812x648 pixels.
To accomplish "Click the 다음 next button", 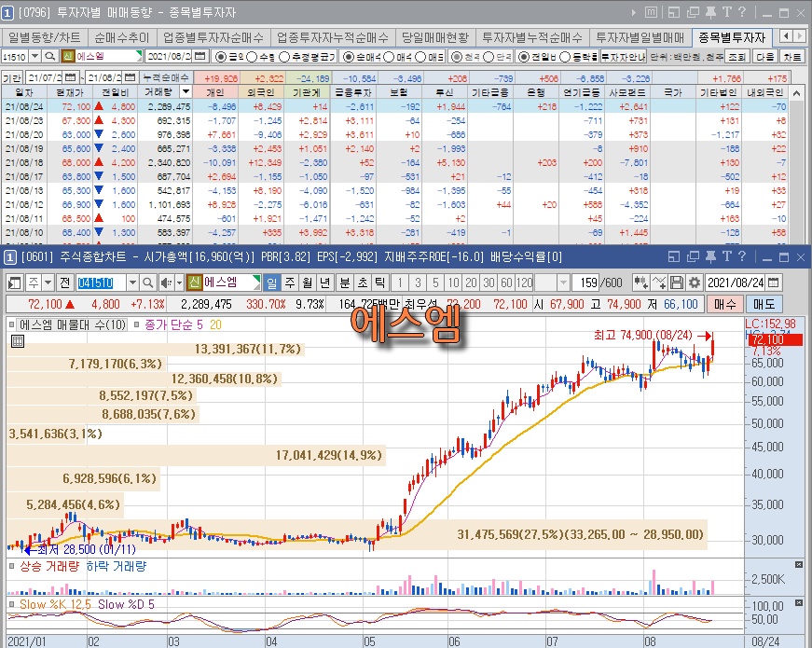I will tap(764, 57).
